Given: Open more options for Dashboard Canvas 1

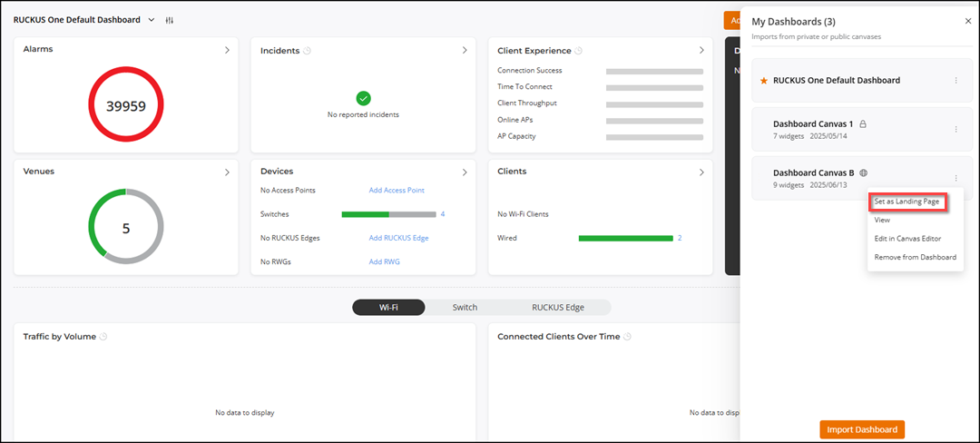Looking at the screenshot, I should [955, 129].
